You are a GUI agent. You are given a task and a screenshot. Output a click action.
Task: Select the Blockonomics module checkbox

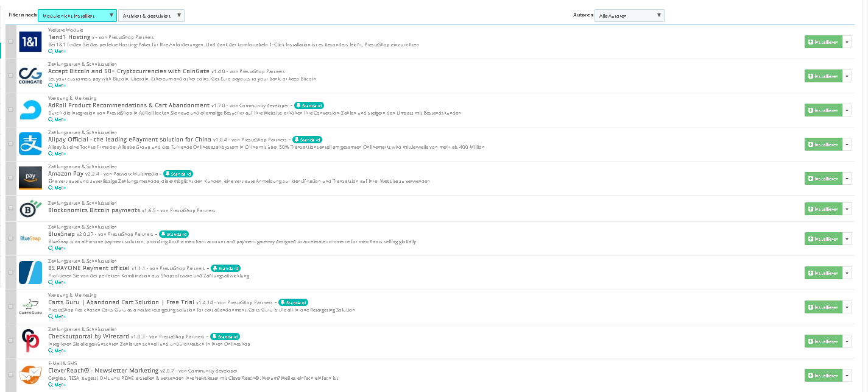pos(10,208)
